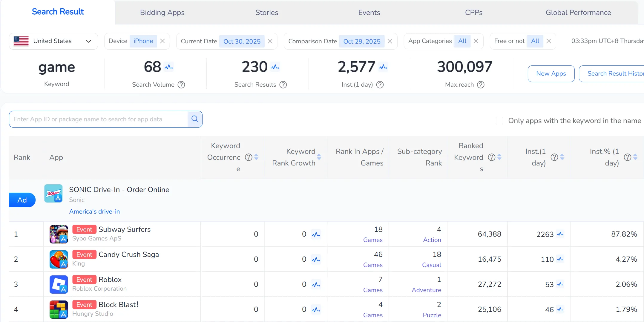Open the Search Volume trend chart icon
644x322 pixels.
click(169, 67)
